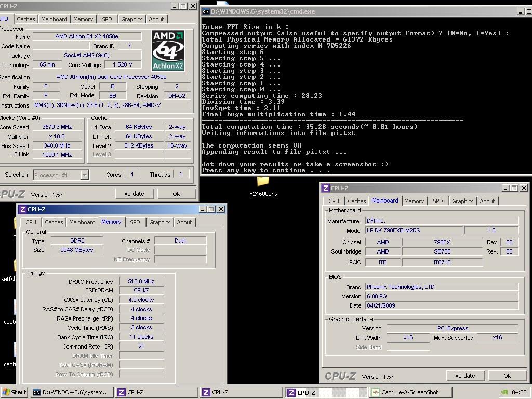The height and width of the screenshot is (399, 532).
Task: Click the Southbridge SB700 field
Action: coord(442,251)
